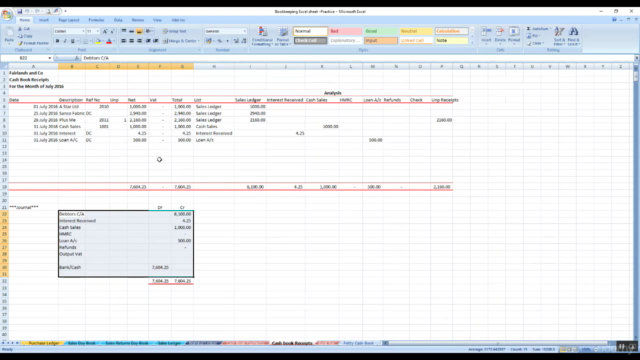Toggle Middle Align
Image resolution: width=640 pixels, height=360 pixels.
(131, 31)
